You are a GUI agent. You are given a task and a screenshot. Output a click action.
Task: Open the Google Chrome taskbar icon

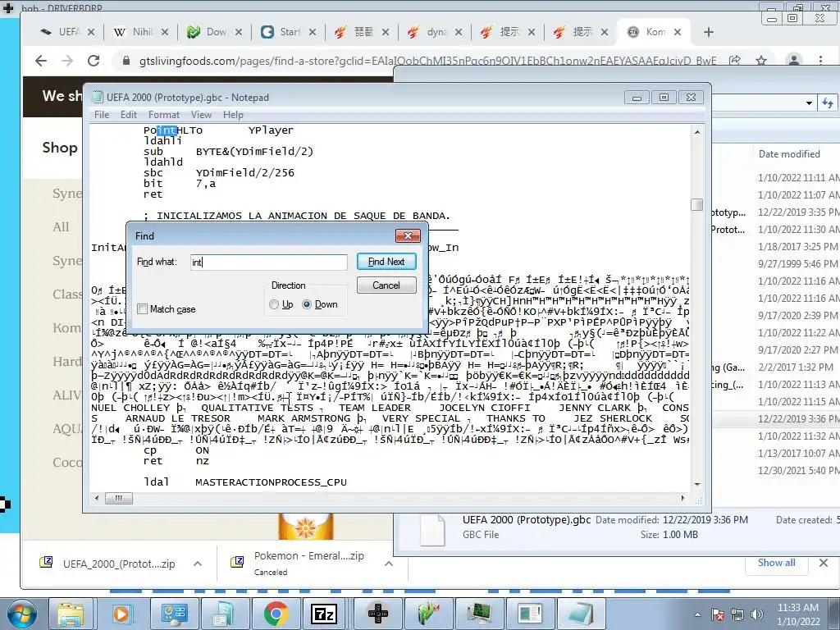276,614
